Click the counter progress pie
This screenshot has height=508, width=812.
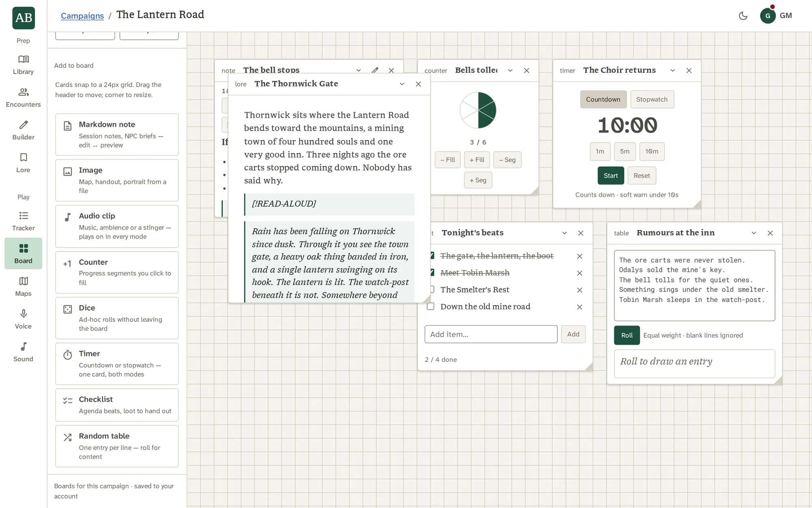(x=478, y=110)
